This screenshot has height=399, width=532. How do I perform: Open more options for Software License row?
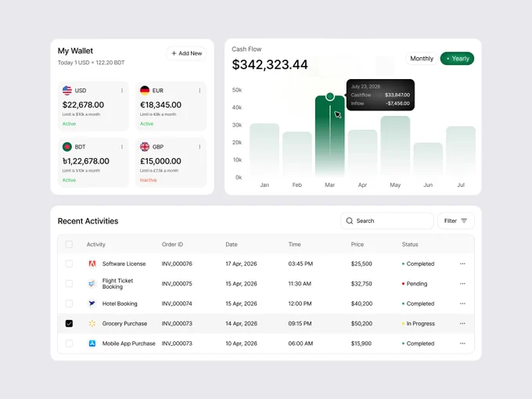coord(462,264)
